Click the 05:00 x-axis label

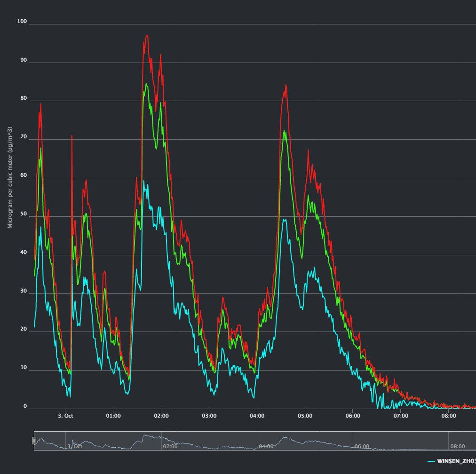point(305,416)
